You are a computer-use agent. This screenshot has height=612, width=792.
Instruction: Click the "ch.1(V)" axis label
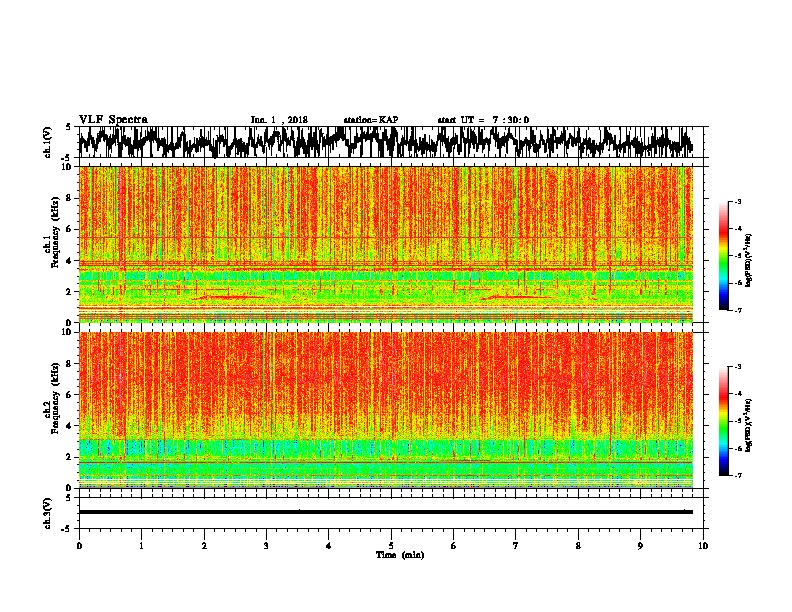pyautogui.click(x=48, y=142)
